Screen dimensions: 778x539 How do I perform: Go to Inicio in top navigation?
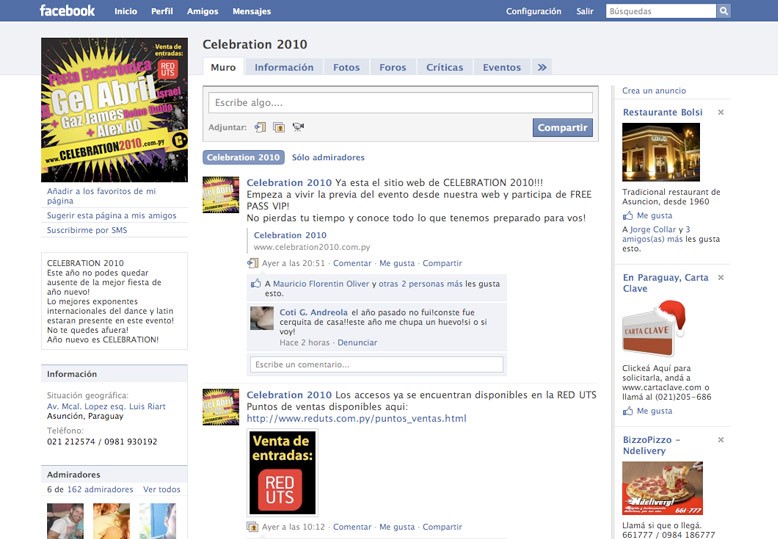[126, 11]
